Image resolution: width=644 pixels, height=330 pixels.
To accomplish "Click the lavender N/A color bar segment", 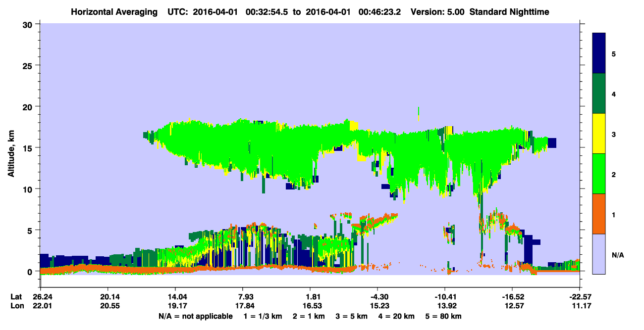I will coord(599,254).
